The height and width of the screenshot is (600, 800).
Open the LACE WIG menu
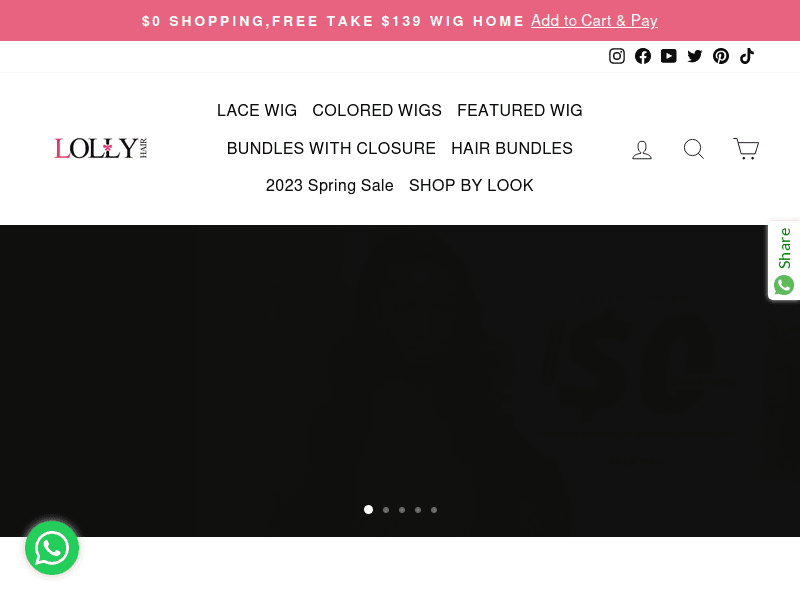(x=257, y=110)
